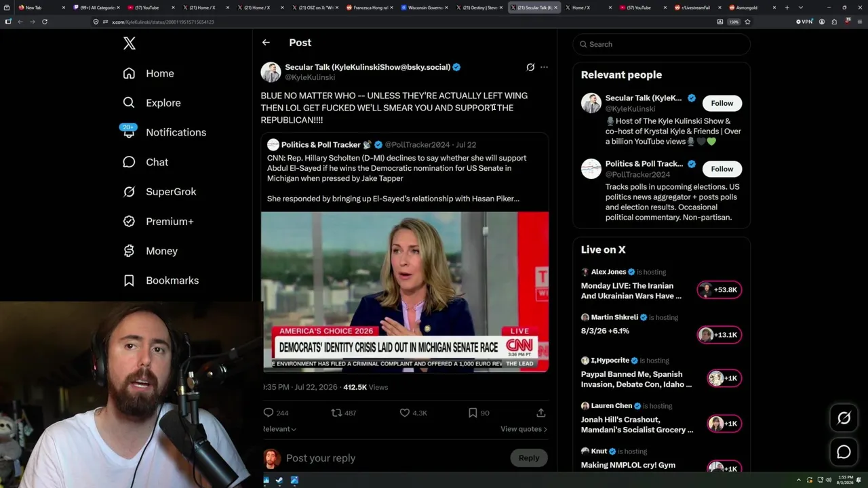Open the browser extensions icon
This screenshot has width=868, height=488.
point(834,22)
